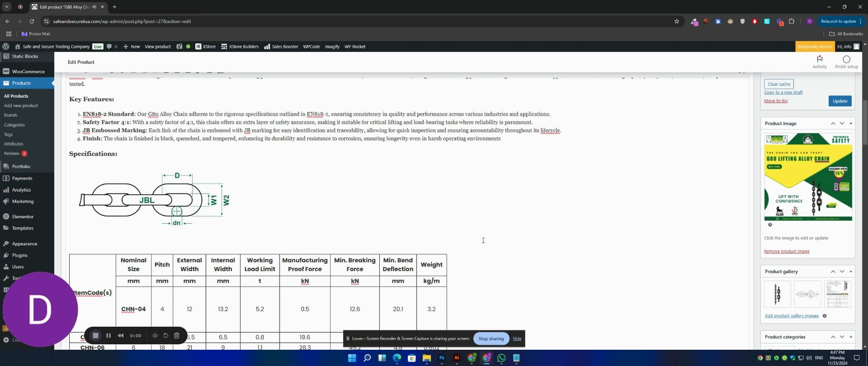
Task: Click Add product gallery images link
Action: pos(792,316)
